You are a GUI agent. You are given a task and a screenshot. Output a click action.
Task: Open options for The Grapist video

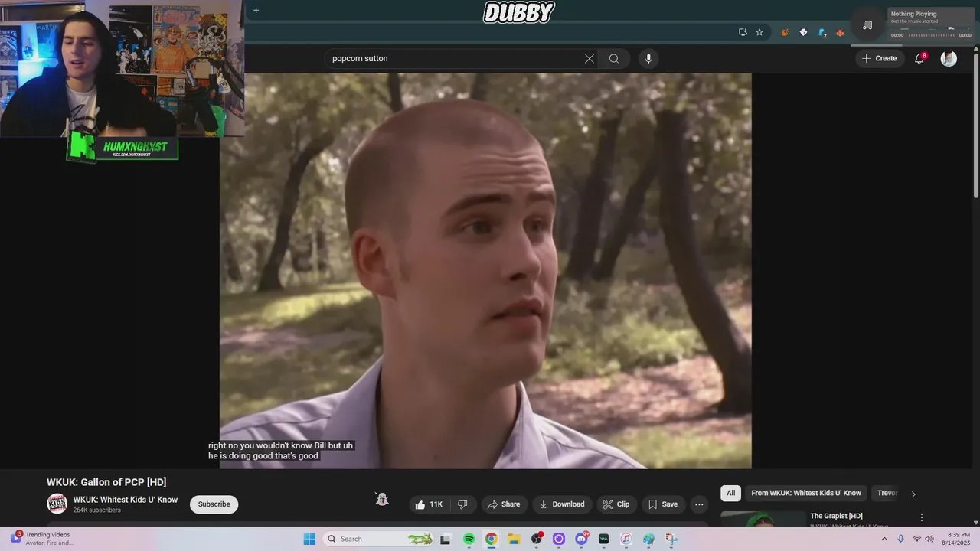[x=922, y=517]
